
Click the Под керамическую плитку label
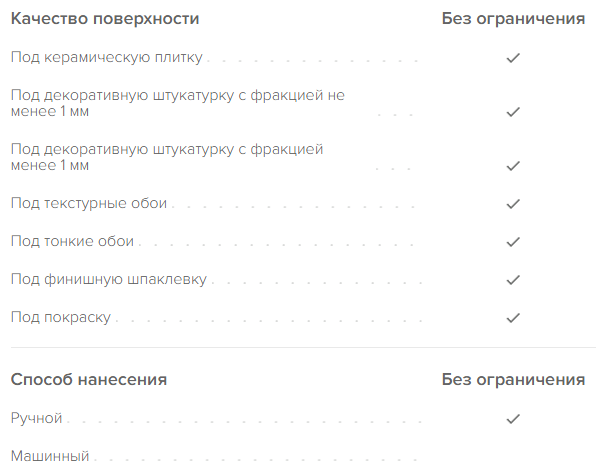(107, 57)
